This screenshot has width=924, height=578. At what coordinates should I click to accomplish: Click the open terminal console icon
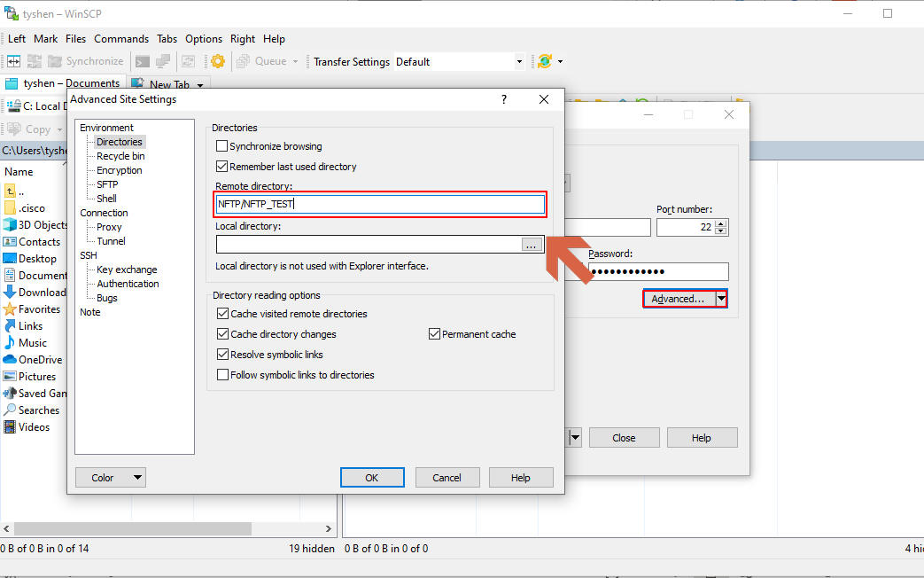point(142,61)
